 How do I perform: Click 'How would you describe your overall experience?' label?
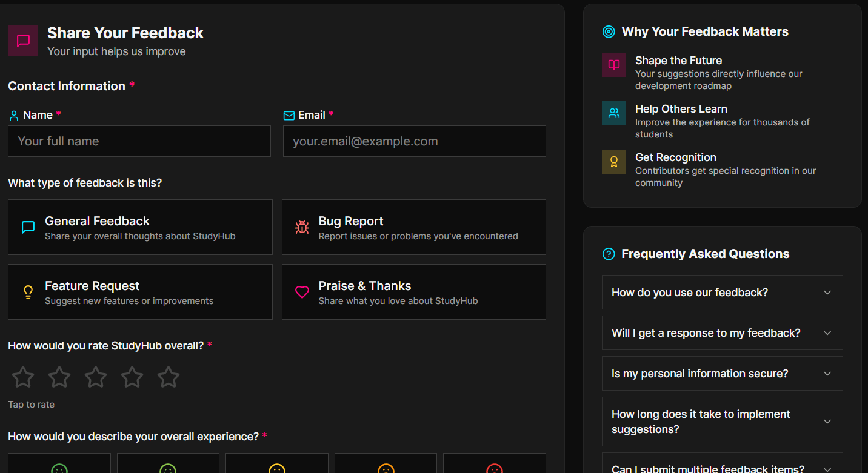point(133,437)
